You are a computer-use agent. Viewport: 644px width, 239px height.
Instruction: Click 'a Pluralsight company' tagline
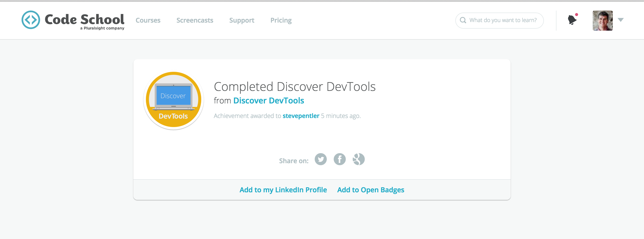102,28
